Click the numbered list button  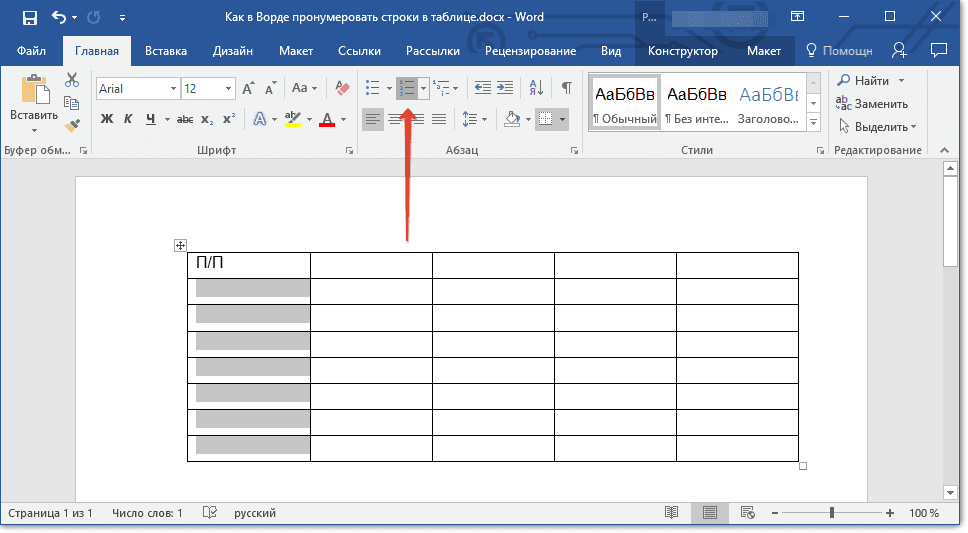coord(407,88)
